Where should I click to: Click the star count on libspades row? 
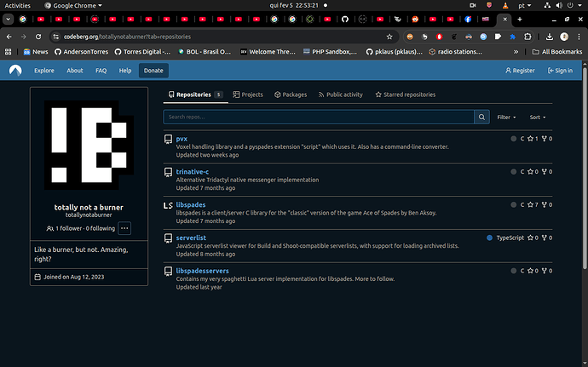click(x=533, y=204)
